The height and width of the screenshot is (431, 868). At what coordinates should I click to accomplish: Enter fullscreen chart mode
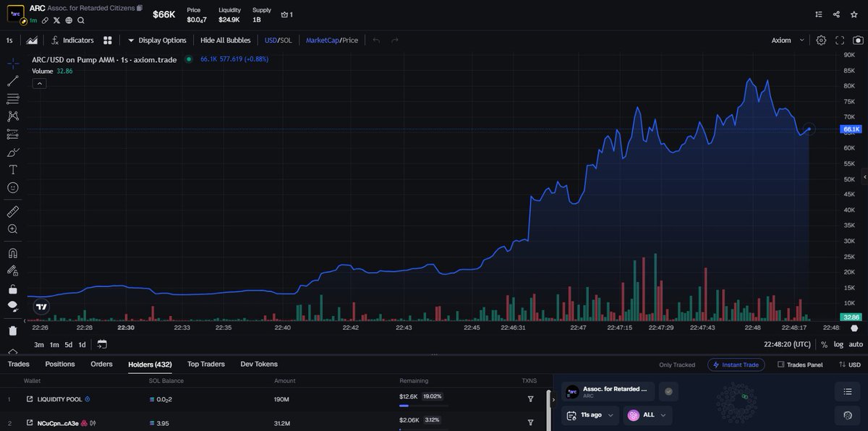coord(839,40)
